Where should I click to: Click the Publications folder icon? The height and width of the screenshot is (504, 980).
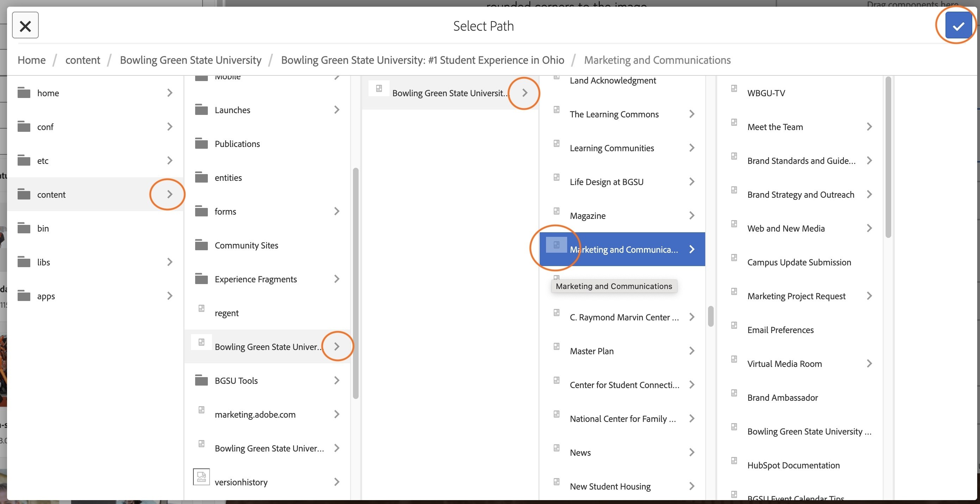tap(201, 143)
